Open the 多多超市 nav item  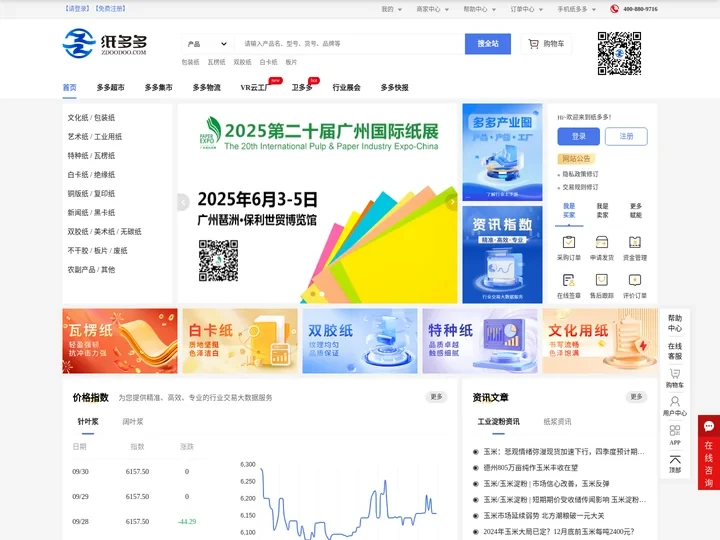click(x=110, y=88)
